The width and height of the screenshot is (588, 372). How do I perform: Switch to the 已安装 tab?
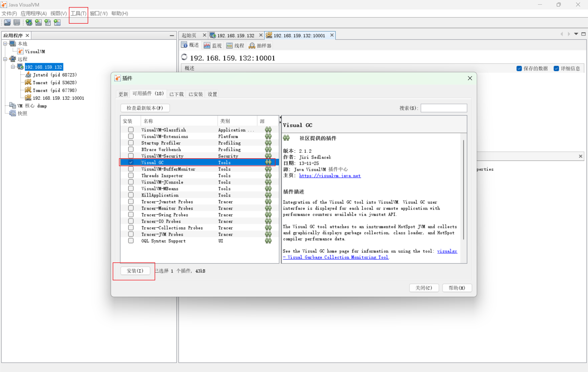coord(195,94)
